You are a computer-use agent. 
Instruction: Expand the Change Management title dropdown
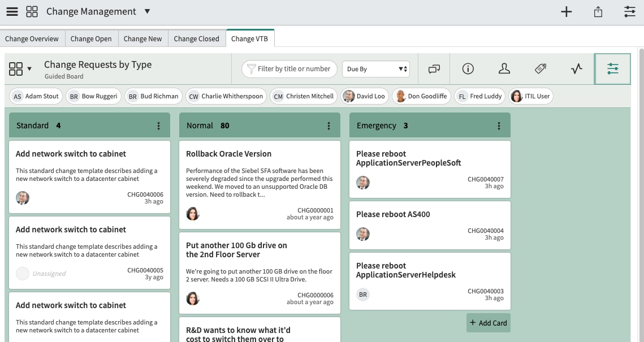click(146, 11)
